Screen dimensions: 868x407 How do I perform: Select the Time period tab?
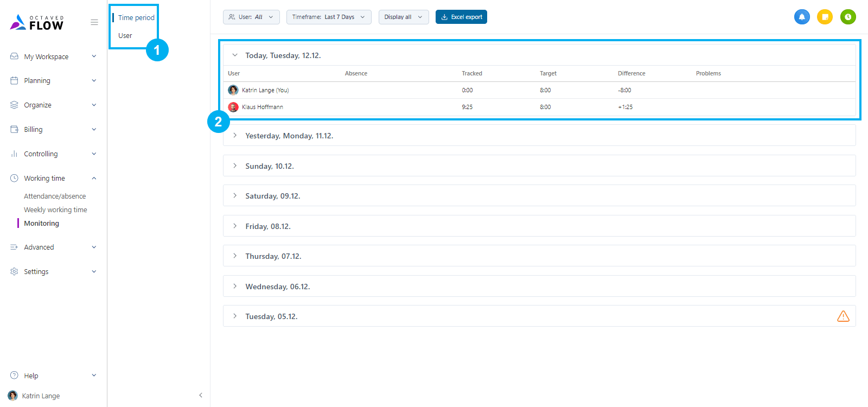point(136,18)
